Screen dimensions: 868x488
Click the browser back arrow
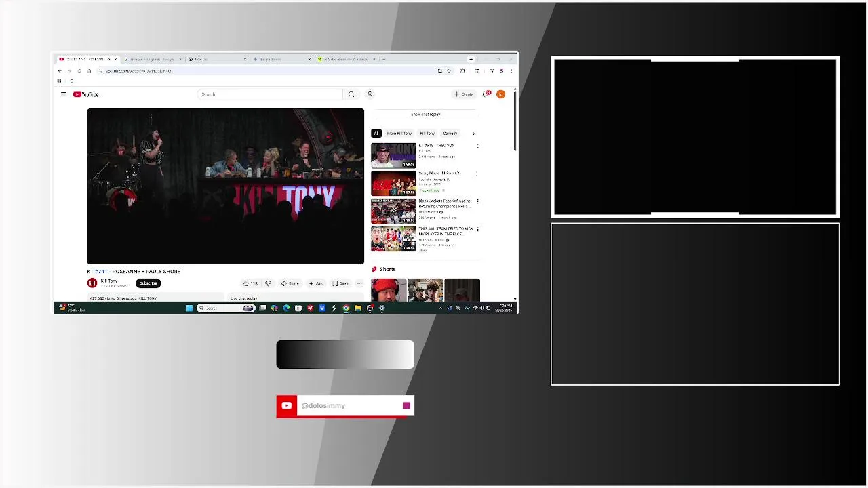pos(60,71)
